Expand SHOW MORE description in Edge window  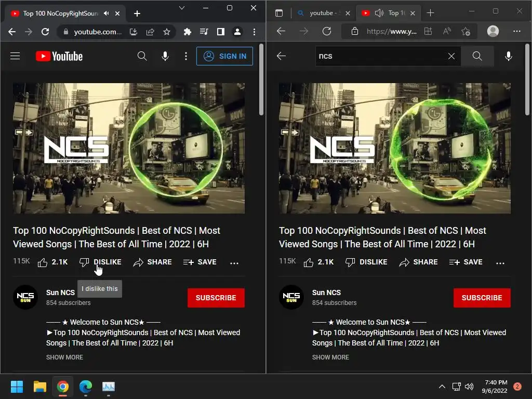click(330, 357)
